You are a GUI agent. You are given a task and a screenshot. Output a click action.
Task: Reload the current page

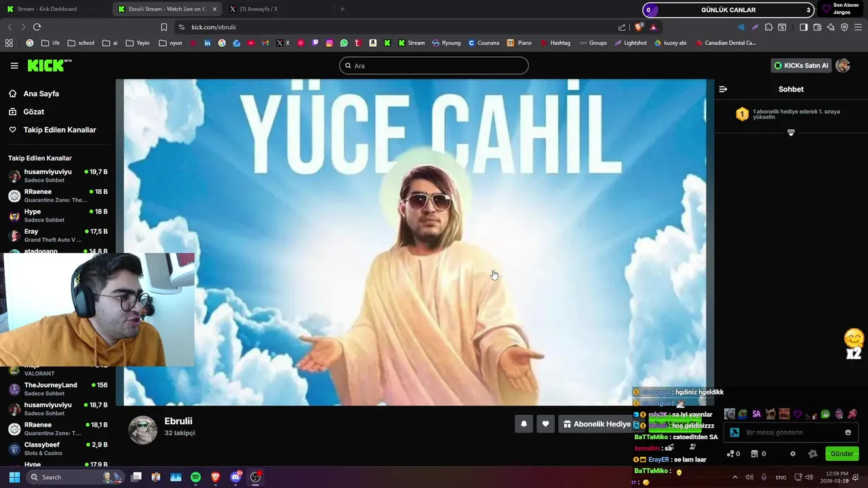[37, 27]
